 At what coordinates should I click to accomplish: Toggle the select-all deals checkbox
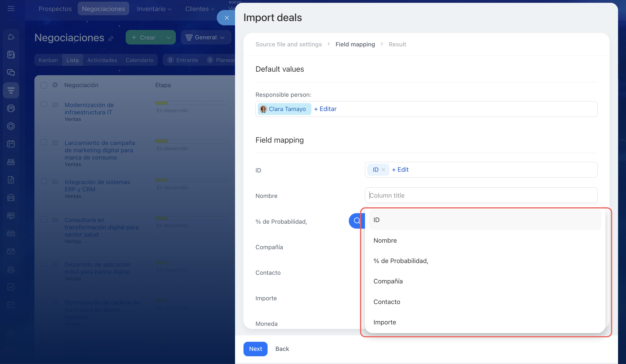[44, 85]
